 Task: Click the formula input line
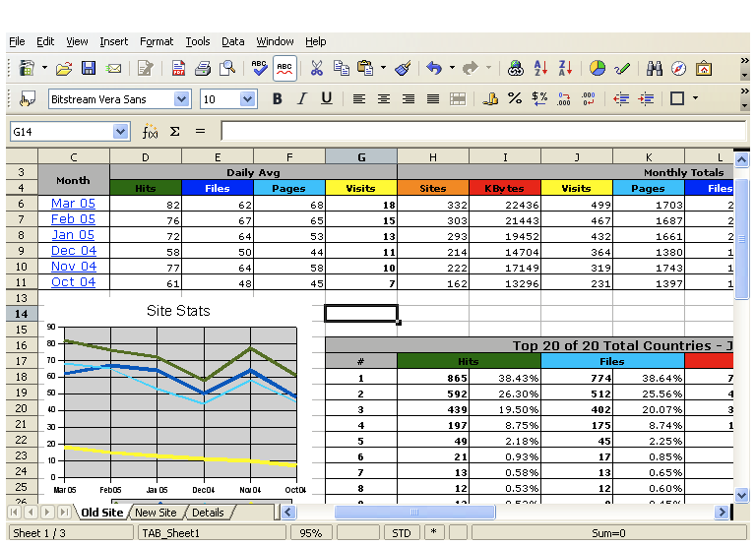click(482, 131)
